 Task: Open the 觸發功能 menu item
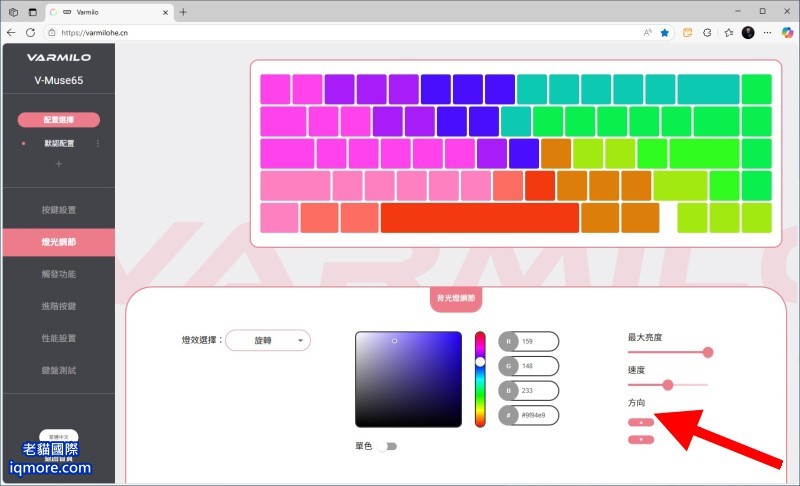click(59, 274)
